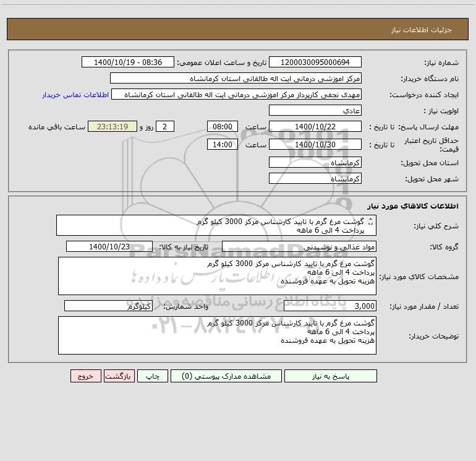Image resolution: width=476 pixels, height=461 pixels.
Task: Open 'مشاهده مدارک پیوستی (0)' attachments button
Action: 226,376
